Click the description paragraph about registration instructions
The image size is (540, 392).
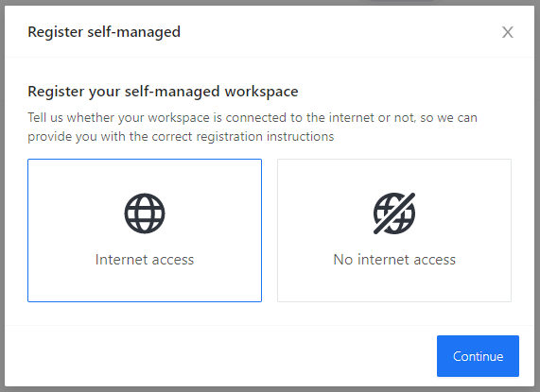253,127
